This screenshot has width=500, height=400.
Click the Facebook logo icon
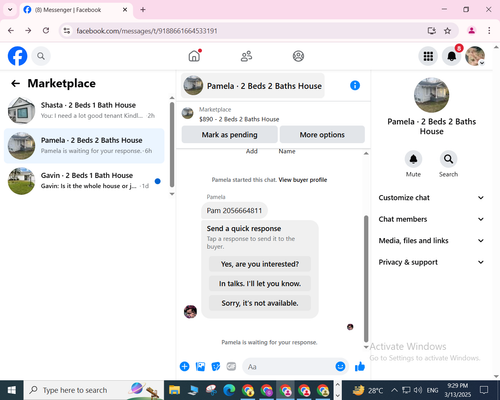tap(17, 56)
